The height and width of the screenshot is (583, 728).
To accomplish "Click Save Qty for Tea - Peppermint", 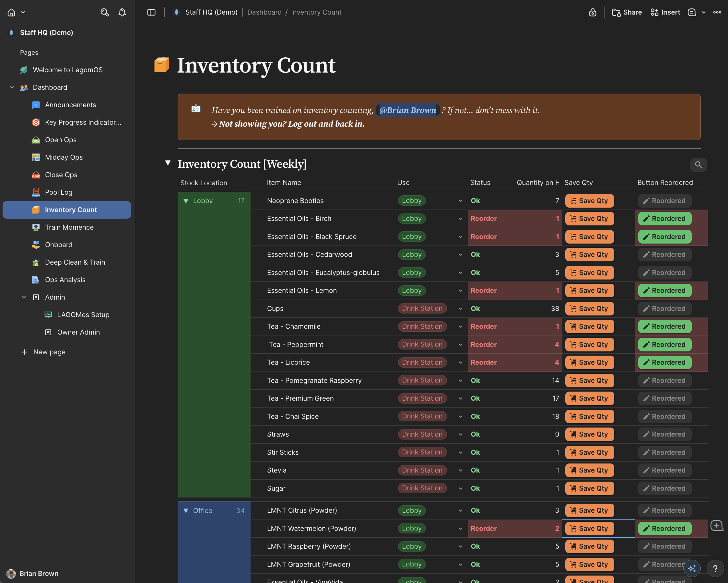I will click(589, 345).
